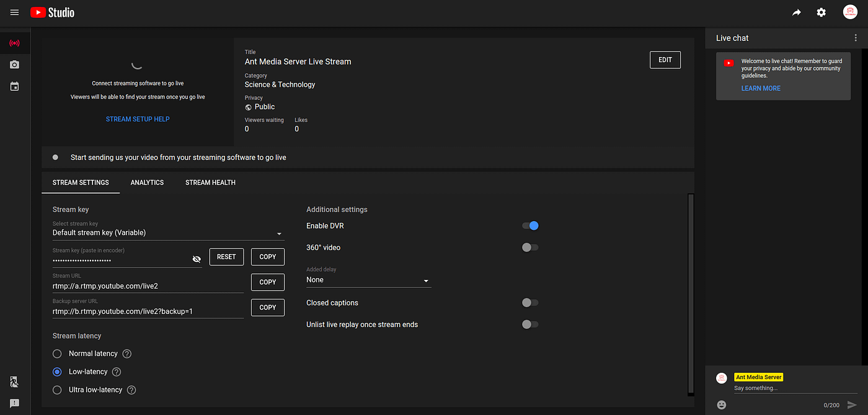This screenshot has width=868, height=415.
Task: Enable the Closed captions switch
Action: point(530,303)
